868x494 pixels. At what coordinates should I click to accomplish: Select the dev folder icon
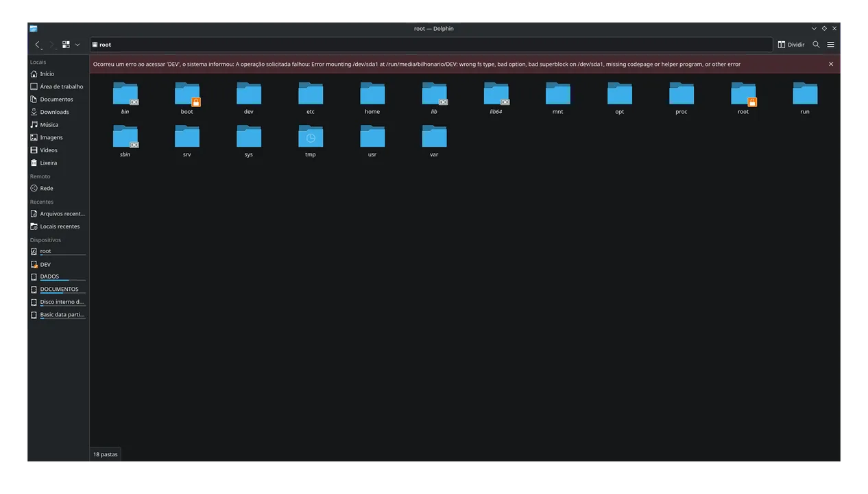(249, 94)
